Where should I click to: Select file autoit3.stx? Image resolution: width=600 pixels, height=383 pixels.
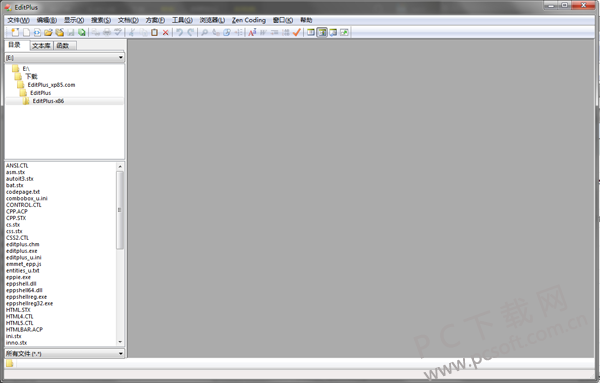20,179
